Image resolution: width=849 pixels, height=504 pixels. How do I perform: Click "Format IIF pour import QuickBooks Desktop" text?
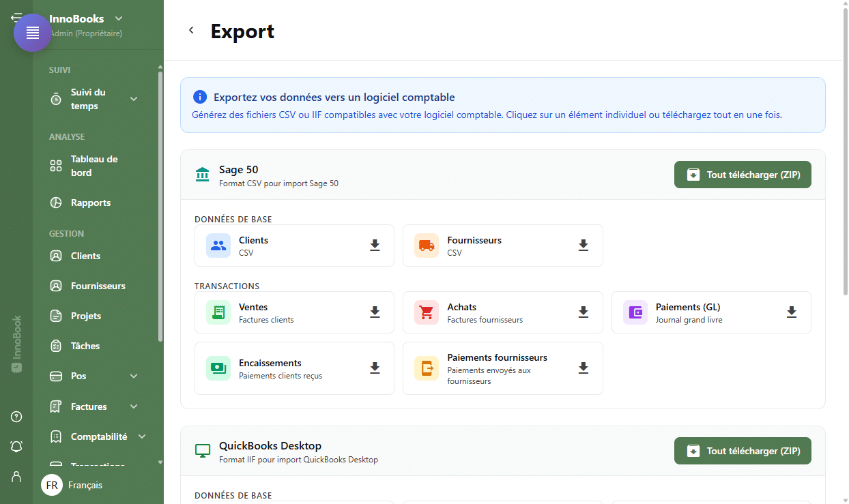point(298,460)
